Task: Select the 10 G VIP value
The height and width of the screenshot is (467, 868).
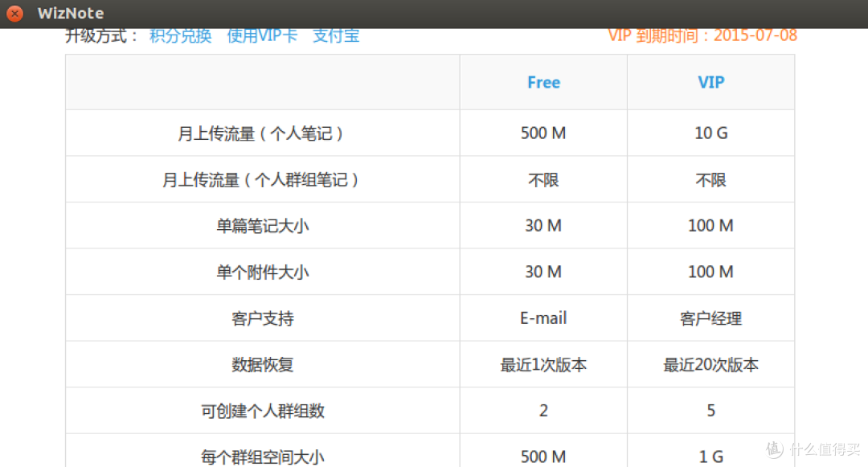Action: coord(710,133)
